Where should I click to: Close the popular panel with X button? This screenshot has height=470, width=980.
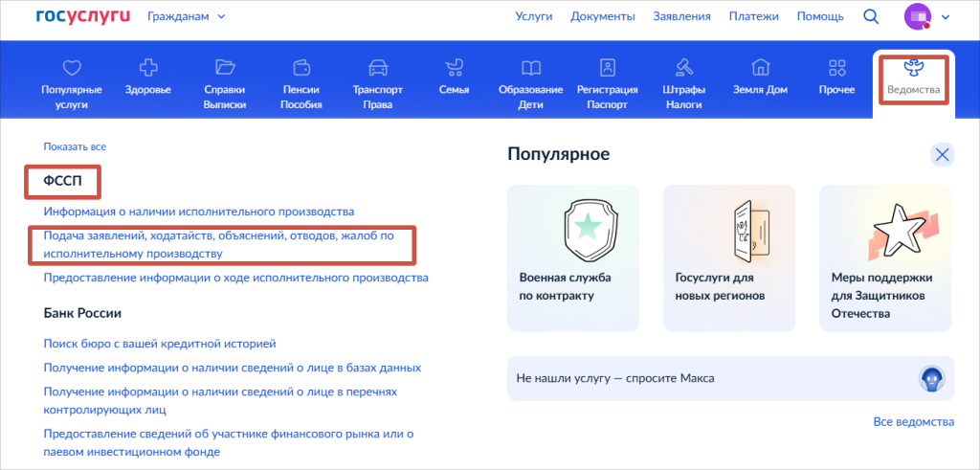[x=942, y=154]
